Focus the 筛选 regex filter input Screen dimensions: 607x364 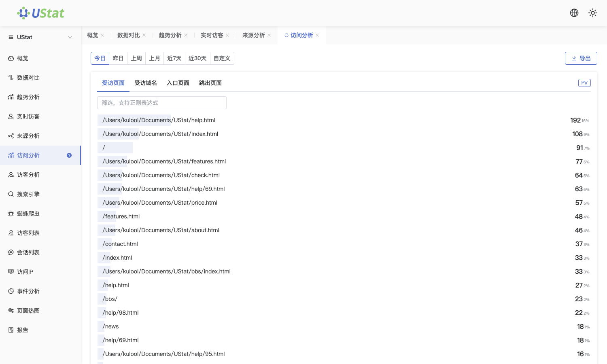[162, 103]
